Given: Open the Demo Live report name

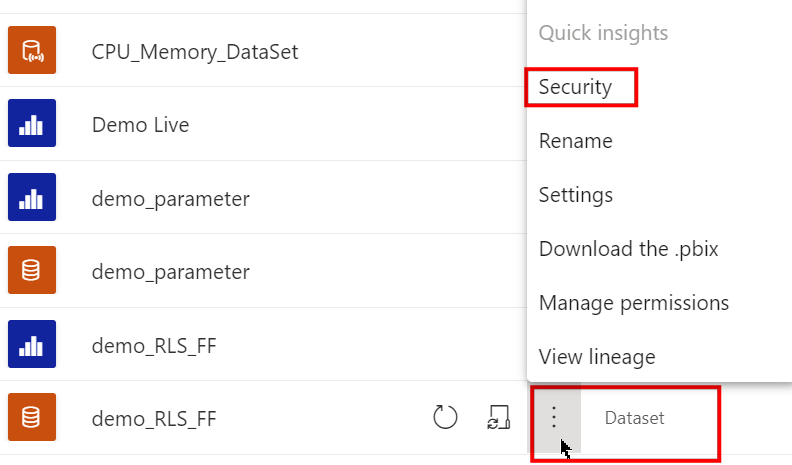Looking at the screenshot, I should pyautogui.click(x=140, y=125).
